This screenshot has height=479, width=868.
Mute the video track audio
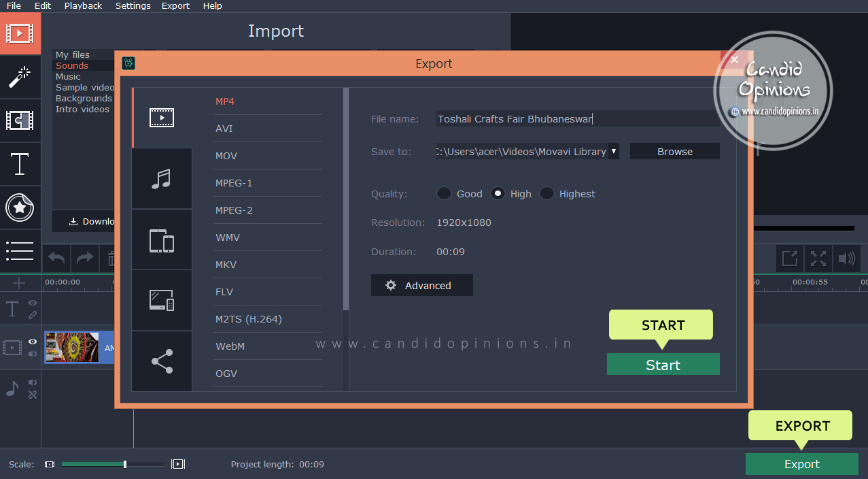pos(33,354)
